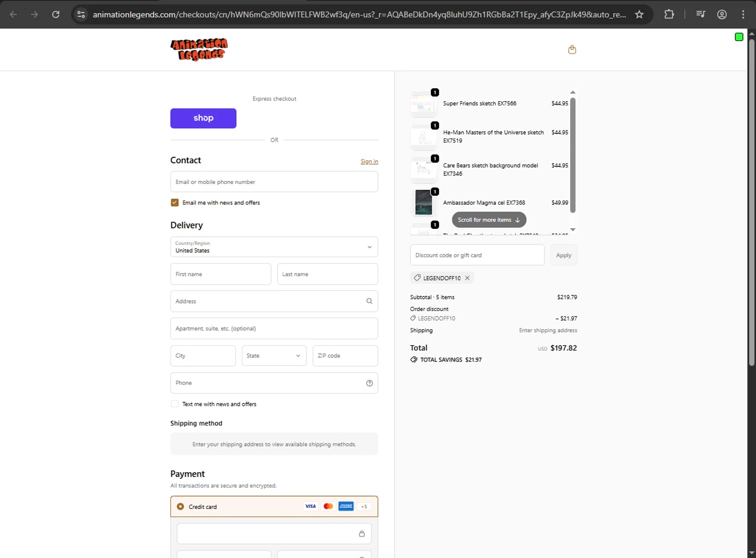This screenshot has height=558, width=756.
Task: Click the page scrollbar down arrow
Action: [x=751, y=553]
